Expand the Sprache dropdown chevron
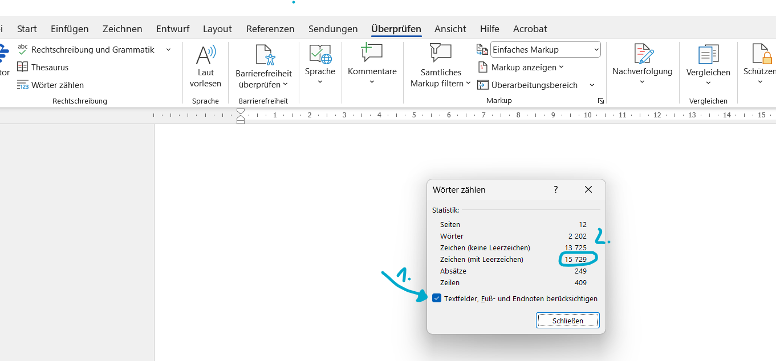This screenshot has width=776, height=362. point(320,82)
